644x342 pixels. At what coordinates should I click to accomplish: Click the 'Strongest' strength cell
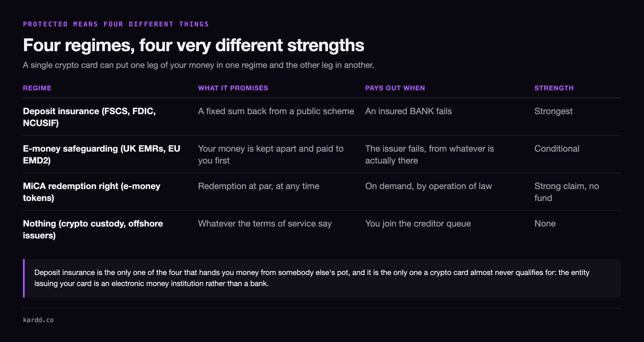click(553, 111)
